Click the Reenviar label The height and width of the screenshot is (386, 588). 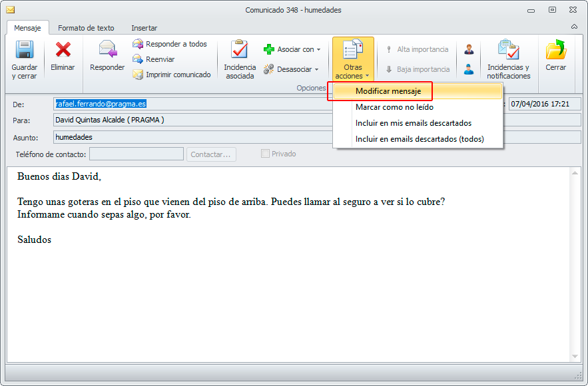[160, 59]
